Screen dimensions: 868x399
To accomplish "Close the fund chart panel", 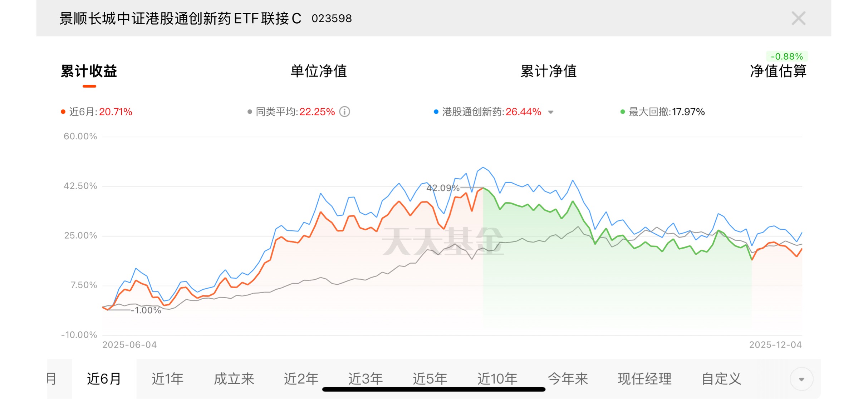I will (x=798, y=18).
